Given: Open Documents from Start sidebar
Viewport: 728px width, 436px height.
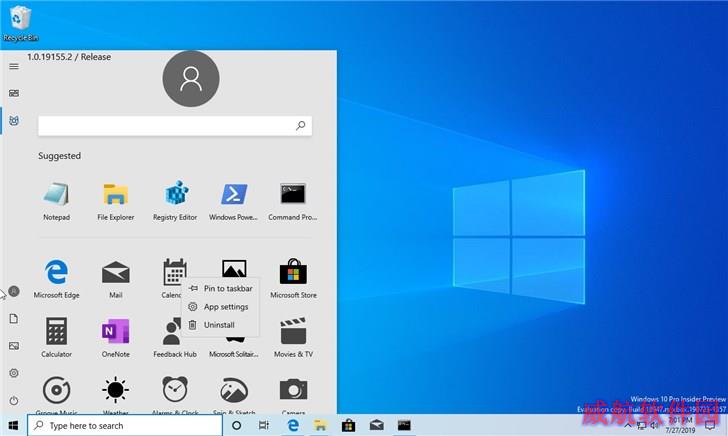Looking at the screenshot, I should click(x=14, y=319).
